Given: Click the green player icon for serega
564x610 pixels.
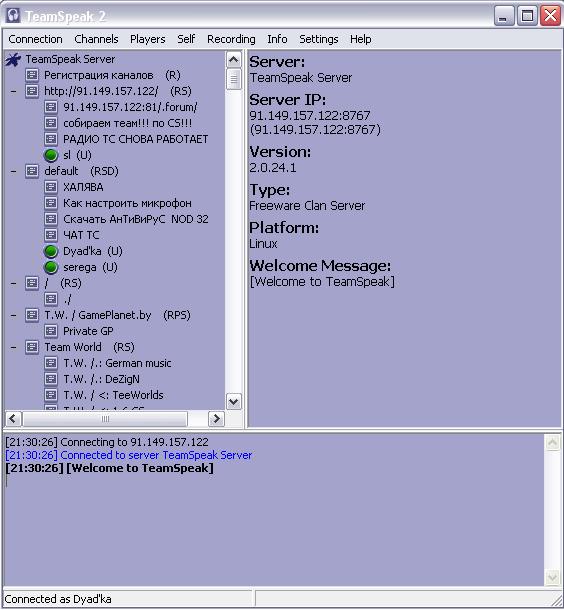Looking at the screenshot, I should (x=51, y=267).
